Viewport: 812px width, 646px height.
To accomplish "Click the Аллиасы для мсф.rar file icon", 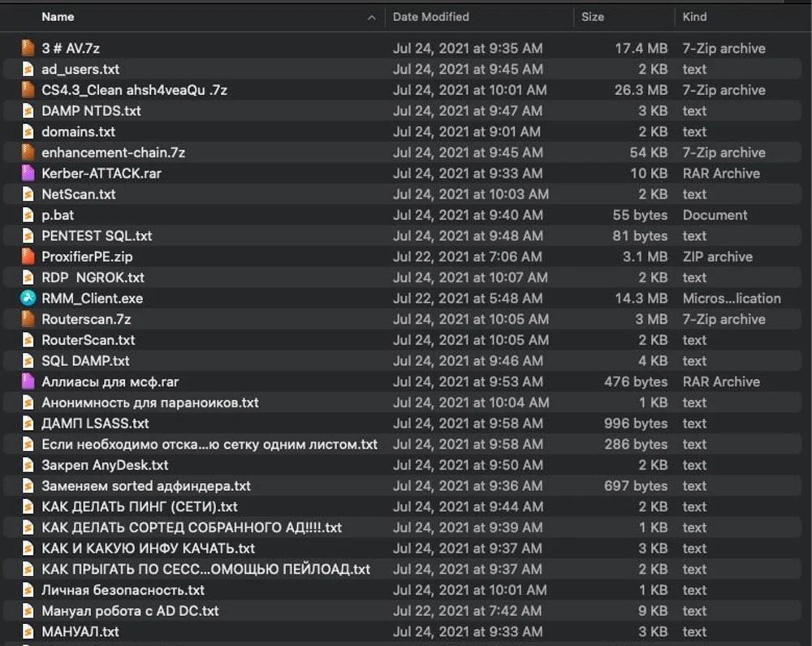I will [x=28, y=382].
